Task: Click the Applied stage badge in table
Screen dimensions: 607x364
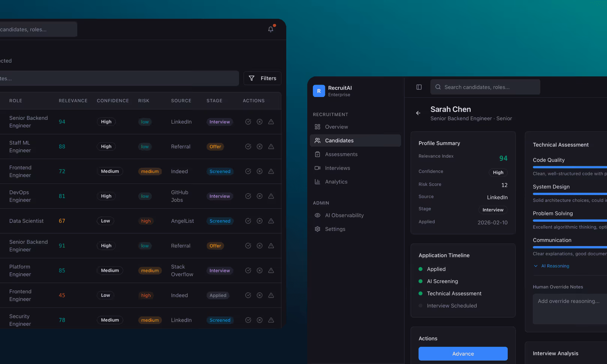Action: coord(218,295)
